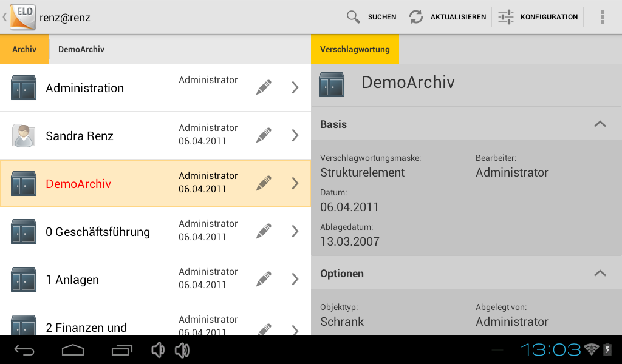
Task: Tap the recent apps button
Action: point(121,350)
